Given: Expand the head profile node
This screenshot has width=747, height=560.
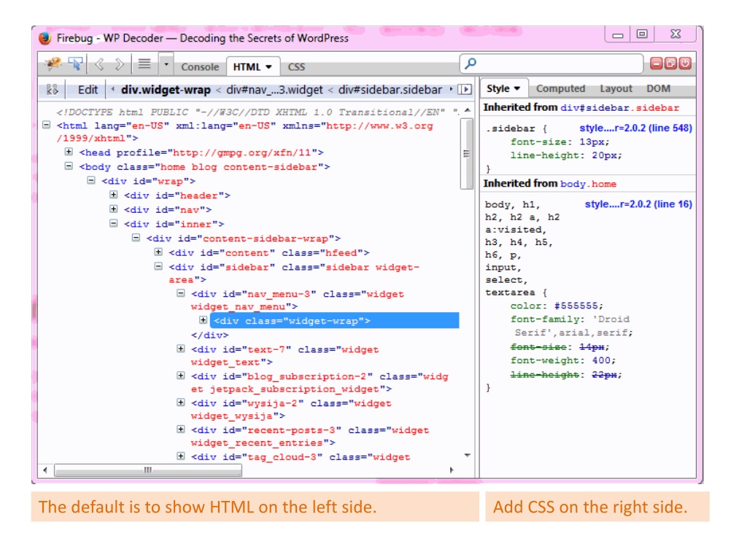Looking at the screenshot, I should 69,152.
